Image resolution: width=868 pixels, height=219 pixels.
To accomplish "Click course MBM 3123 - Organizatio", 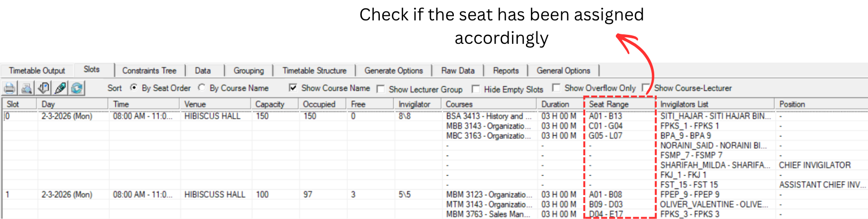I will [489, 195].
